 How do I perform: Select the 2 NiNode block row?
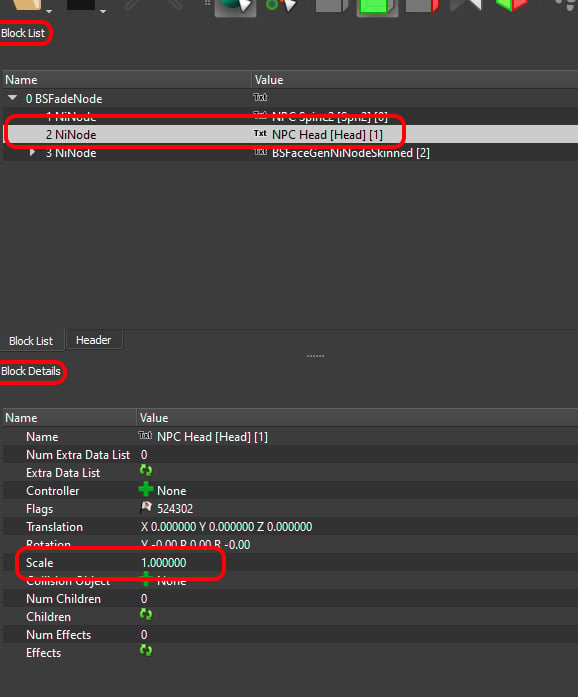click(290, 134)
